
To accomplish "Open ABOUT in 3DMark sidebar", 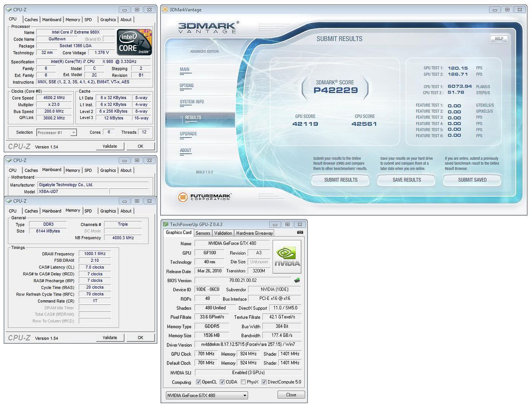I will pos(186,150).
